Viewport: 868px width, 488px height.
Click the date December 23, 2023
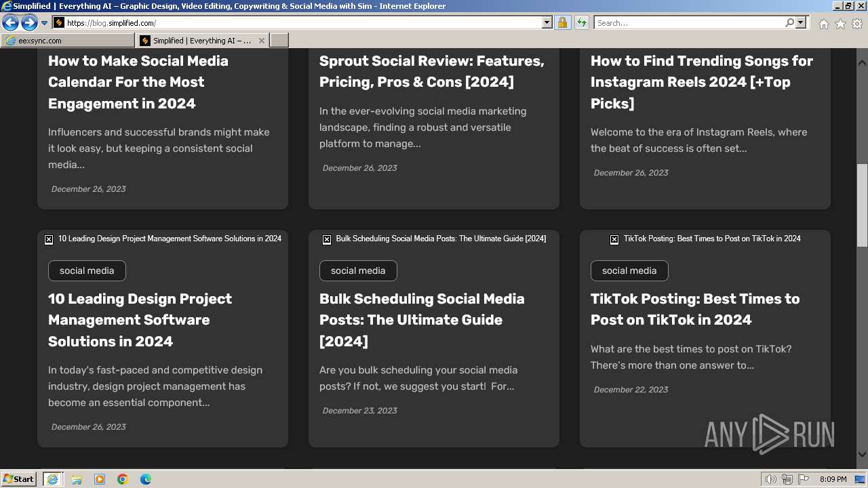pyautogui.click(x=359, y=411)
